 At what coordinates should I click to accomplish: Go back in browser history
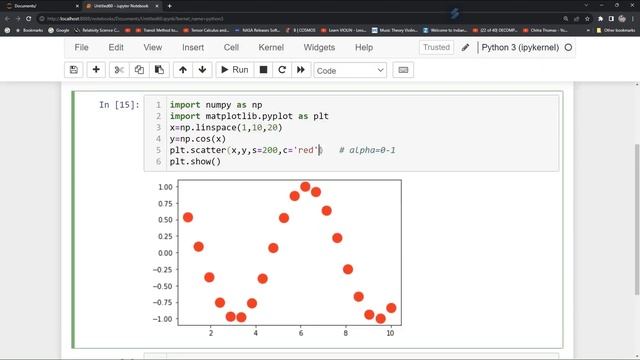click(7, 19)
